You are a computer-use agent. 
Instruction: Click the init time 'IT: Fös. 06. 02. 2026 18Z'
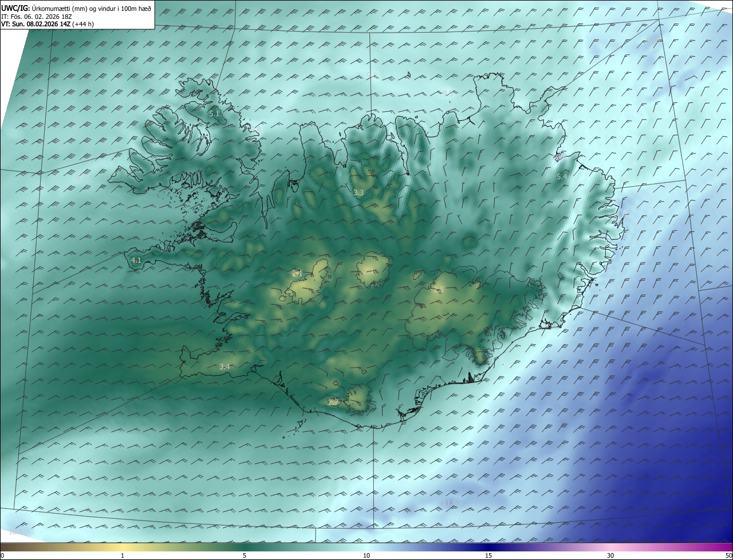(36, 17)
